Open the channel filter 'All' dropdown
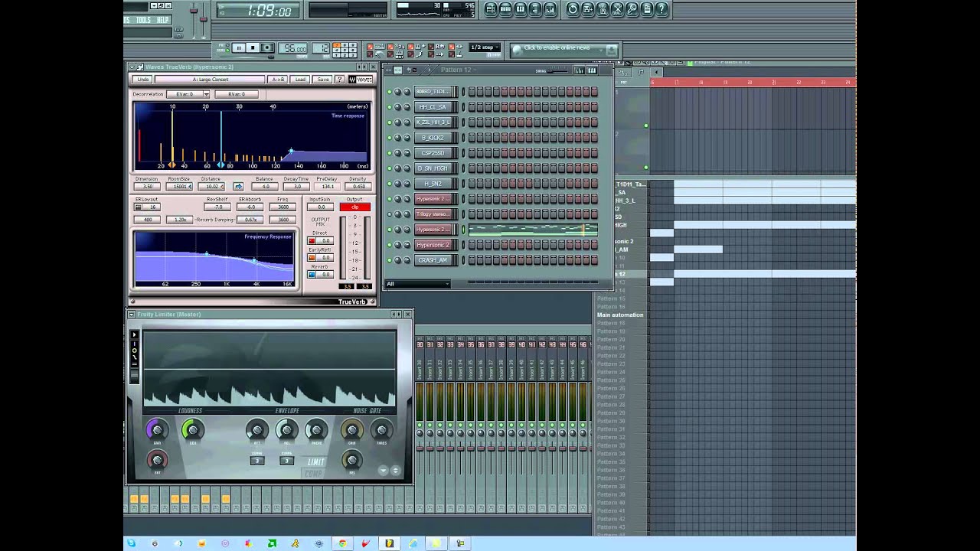This screenshot has height=551, width=980. point(418,284)
